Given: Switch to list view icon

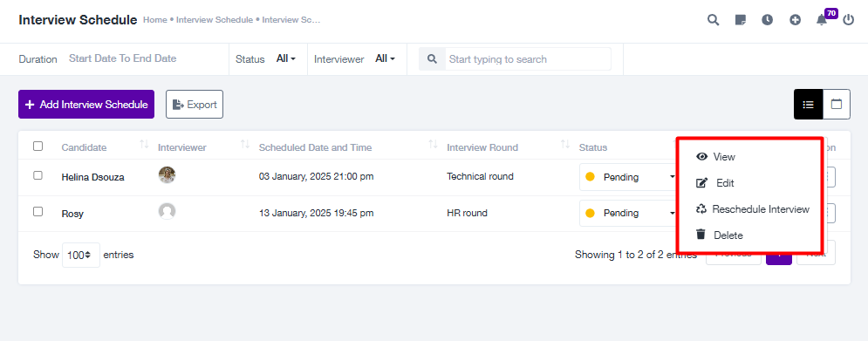Looking at the screenshot, I should pyautogui.click(x=808, y=104).
